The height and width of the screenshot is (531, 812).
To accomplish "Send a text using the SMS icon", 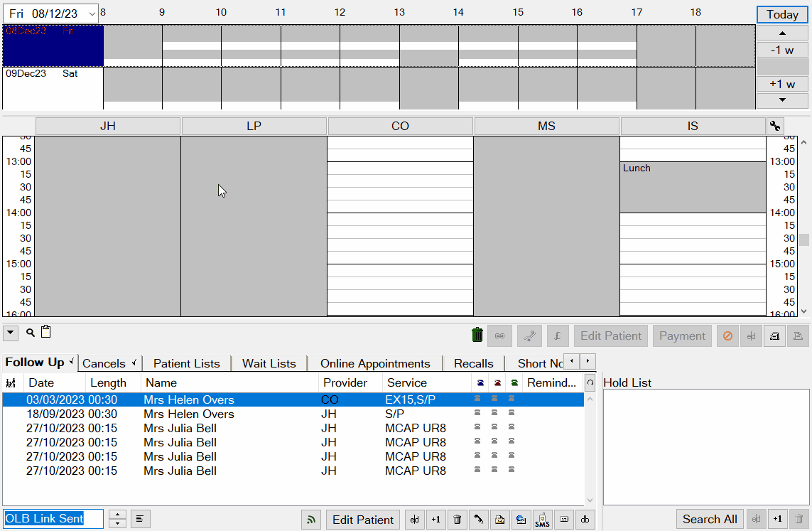I will point(541,520).
